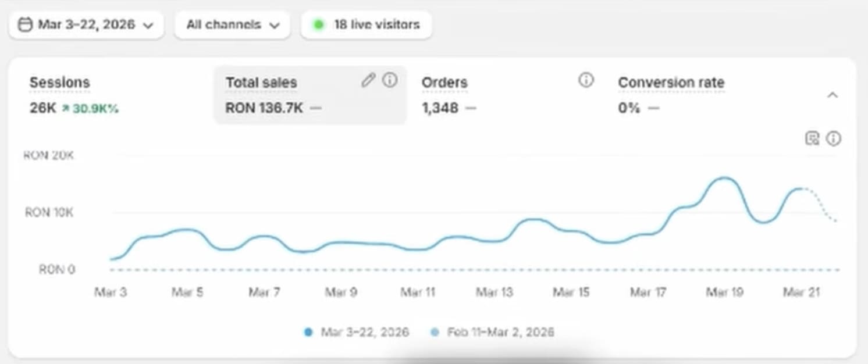Viewport: 868px width, 364px height.
Task: Click the info icon on Total sales
Action: pos(390,80)
